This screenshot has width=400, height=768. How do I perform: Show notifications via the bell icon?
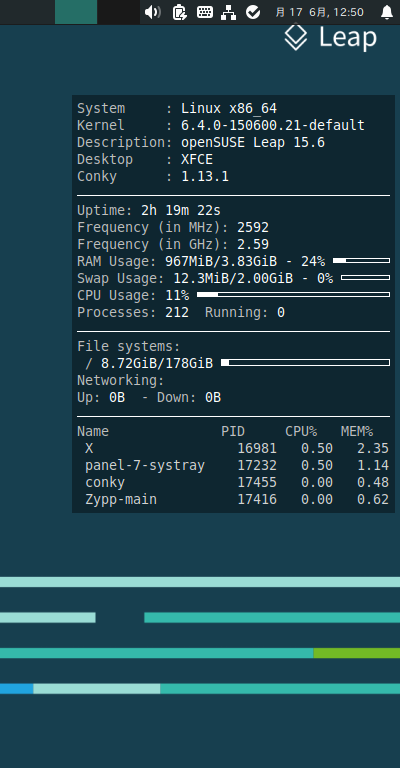[387, 12]
